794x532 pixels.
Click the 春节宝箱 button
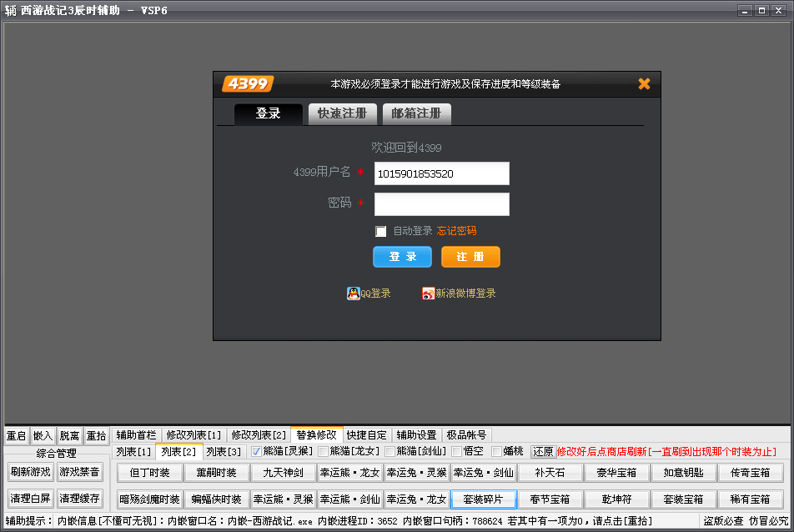550,499
